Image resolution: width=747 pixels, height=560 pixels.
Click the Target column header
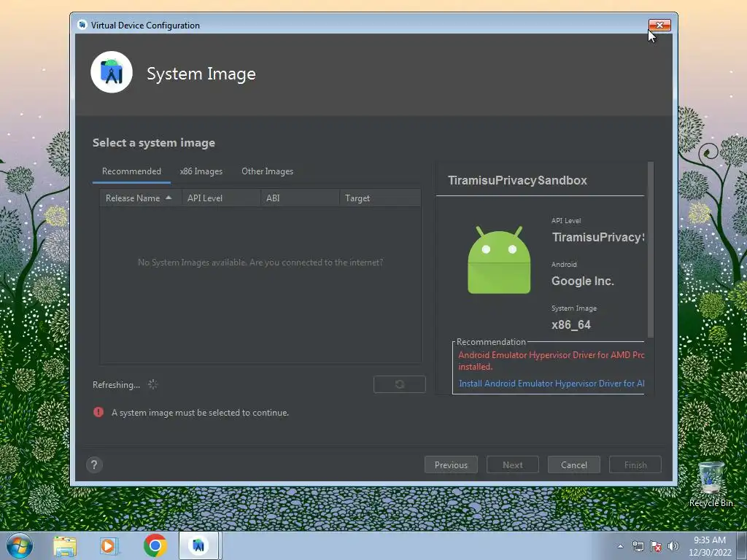pyautogui.click(x=380, y=198)
